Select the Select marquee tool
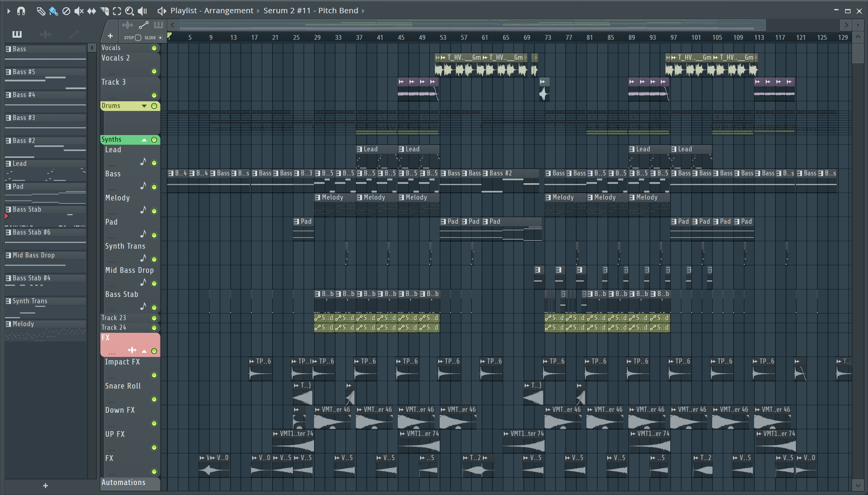 117,11
